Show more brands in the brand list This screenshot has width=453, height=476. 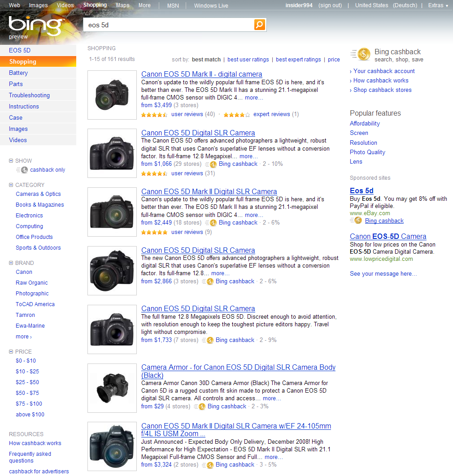pyautogui.click(x=23, y=337)
